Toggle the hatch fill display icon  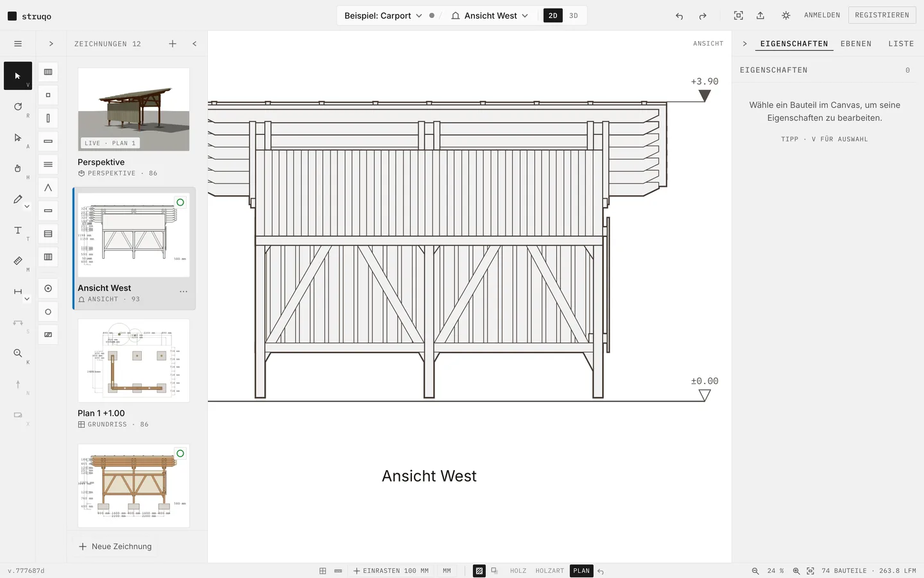[x=479, y=571]
